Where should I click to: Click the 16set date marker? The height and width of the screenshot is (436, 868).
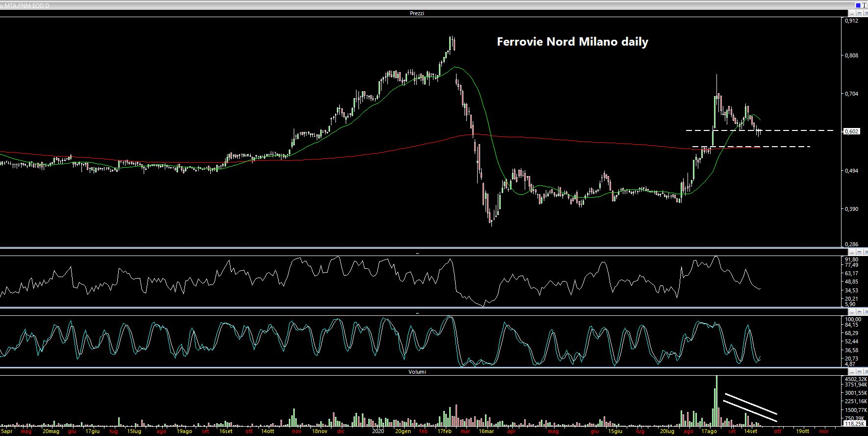226,432
